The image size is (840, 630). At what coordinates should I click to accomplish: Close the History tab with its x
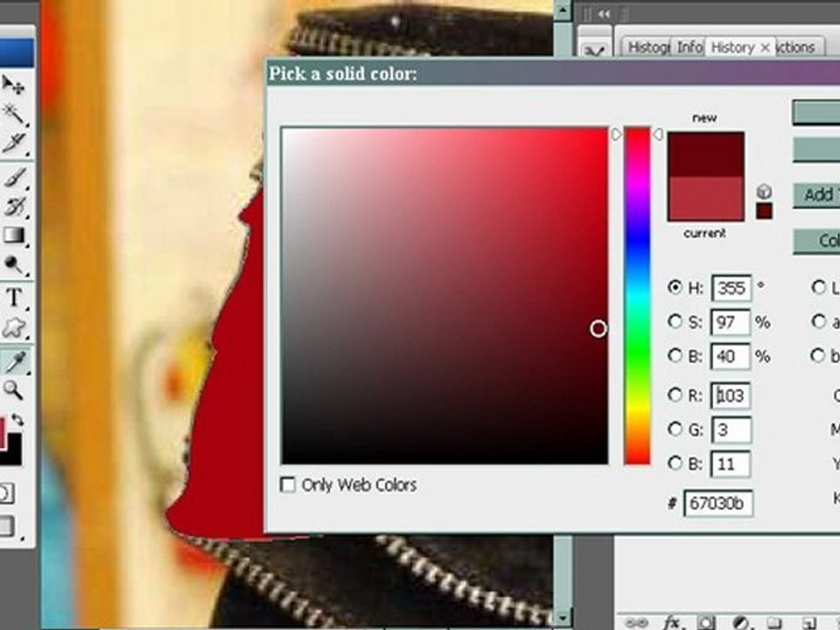pos(765,47)
